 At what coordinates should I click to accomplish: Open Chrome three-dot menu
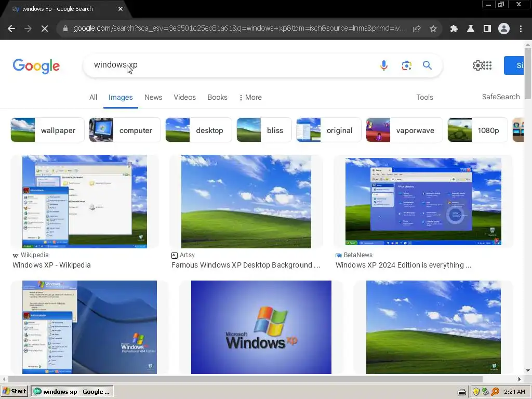(x=521, y=29)
